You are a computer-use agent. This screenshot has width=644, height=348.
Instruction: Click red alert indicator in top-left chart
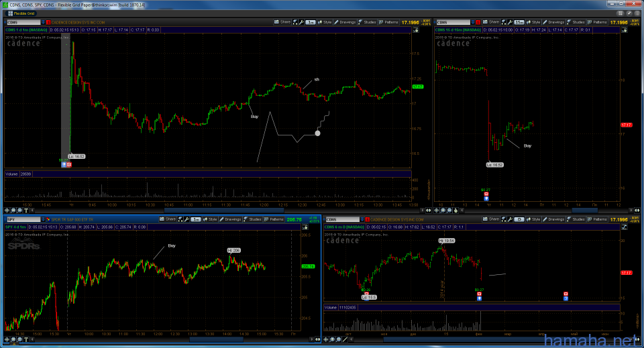click(48, 22)
